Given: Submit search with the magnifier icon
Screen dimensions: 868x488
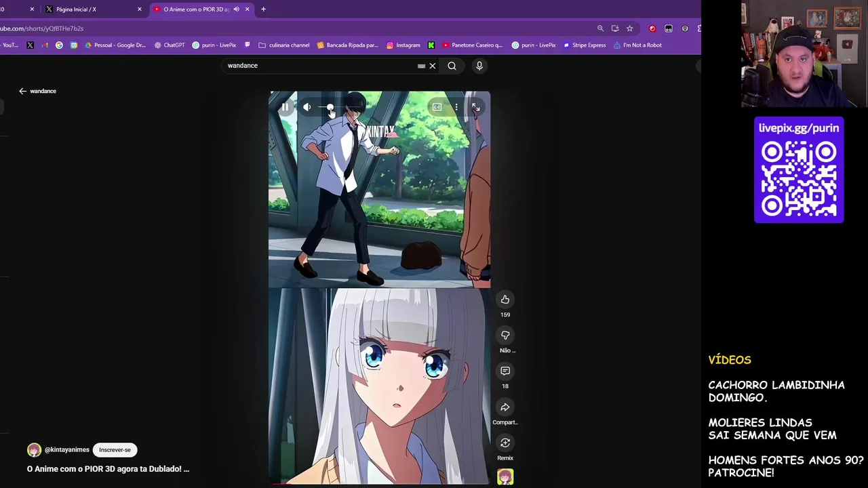Looking at the screenshot, I should [452, 66].
